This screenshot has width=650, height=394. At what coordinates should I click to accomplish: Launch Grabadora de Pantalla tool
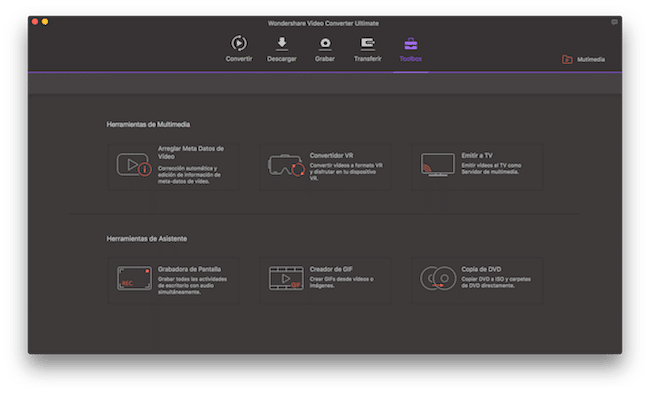click(174, 281)
